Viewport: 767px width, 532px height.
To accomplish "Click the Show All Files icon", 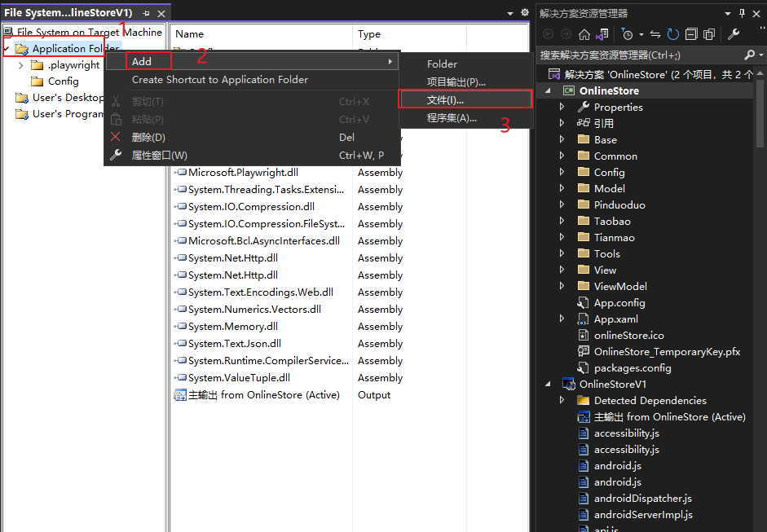I will coord(709,34).
